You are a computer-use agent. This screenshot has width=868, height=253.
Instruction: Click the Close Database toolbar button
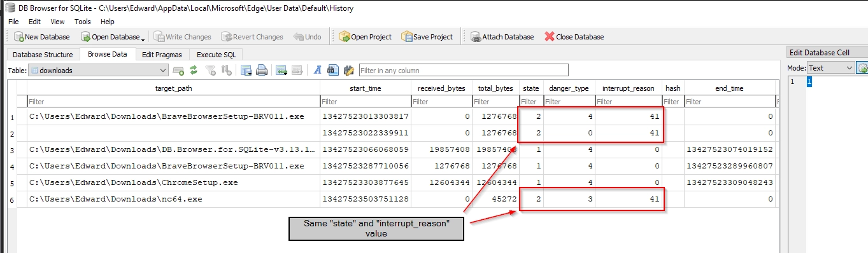(x=574, y=37)
